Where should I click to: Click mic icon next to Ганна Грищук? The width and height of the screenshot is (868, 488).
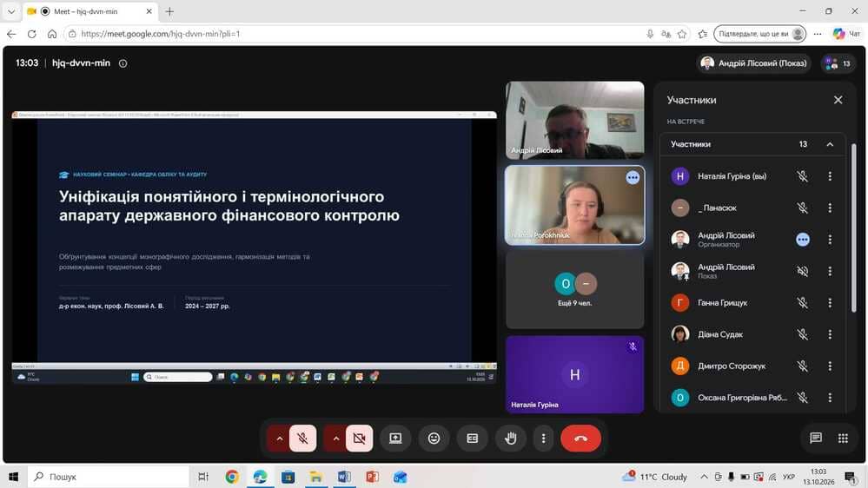[x=802, y=303]
